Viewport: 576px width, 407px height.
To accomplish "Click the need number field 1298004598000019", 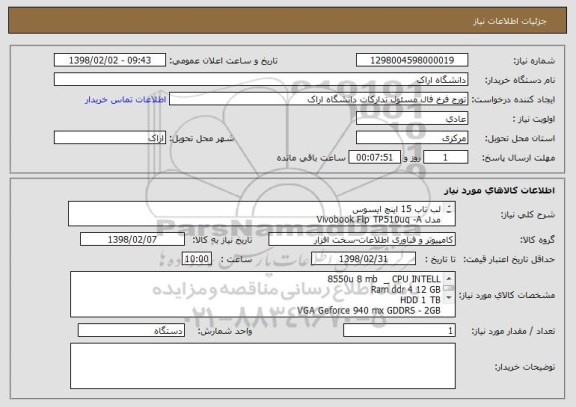I will point(412,60).
